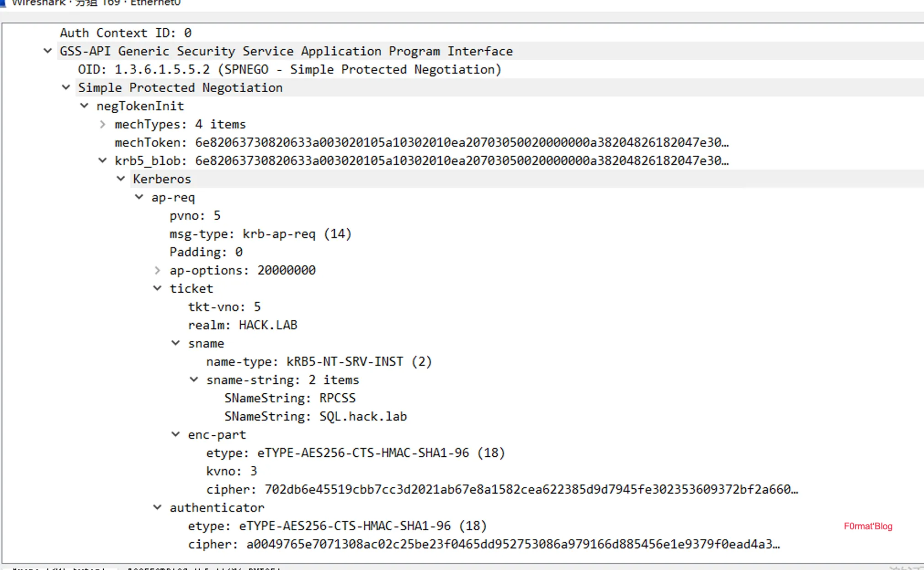The height and width of the screenshot is (570, 924).
Task: Collapse the negTokenInit tree node
Action: [x=84, y=106]
